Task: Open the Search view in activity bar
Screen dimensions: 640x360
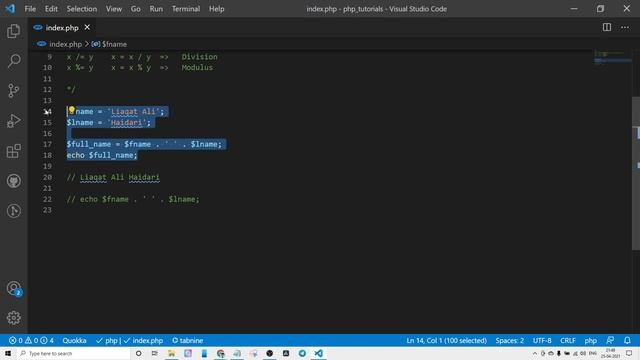Action: pos(13,61)
